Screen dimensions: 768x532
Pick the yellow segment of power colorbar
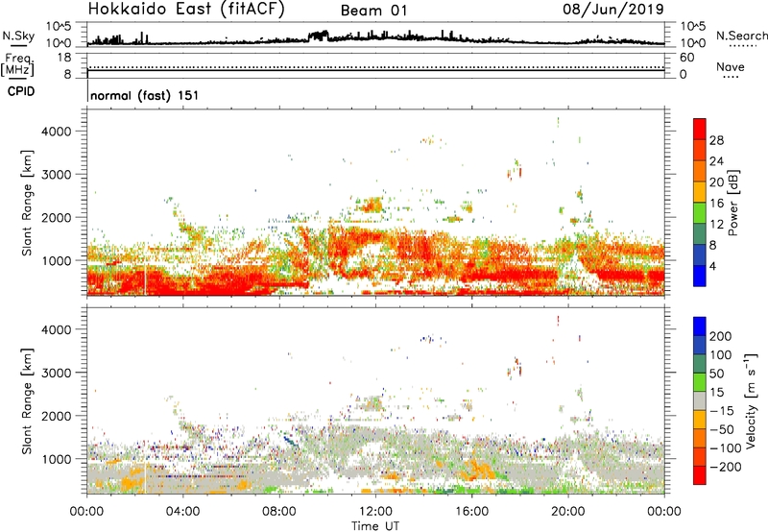tap(700, 192)
